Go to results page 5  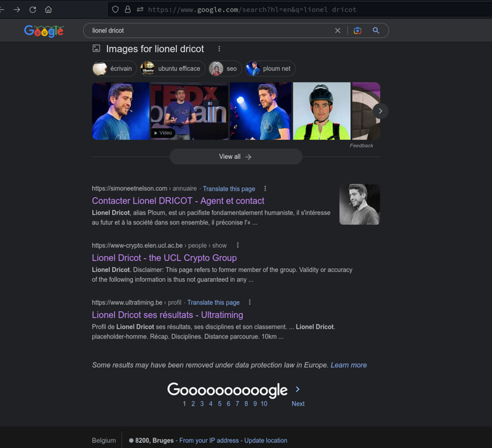click(220, 404)
